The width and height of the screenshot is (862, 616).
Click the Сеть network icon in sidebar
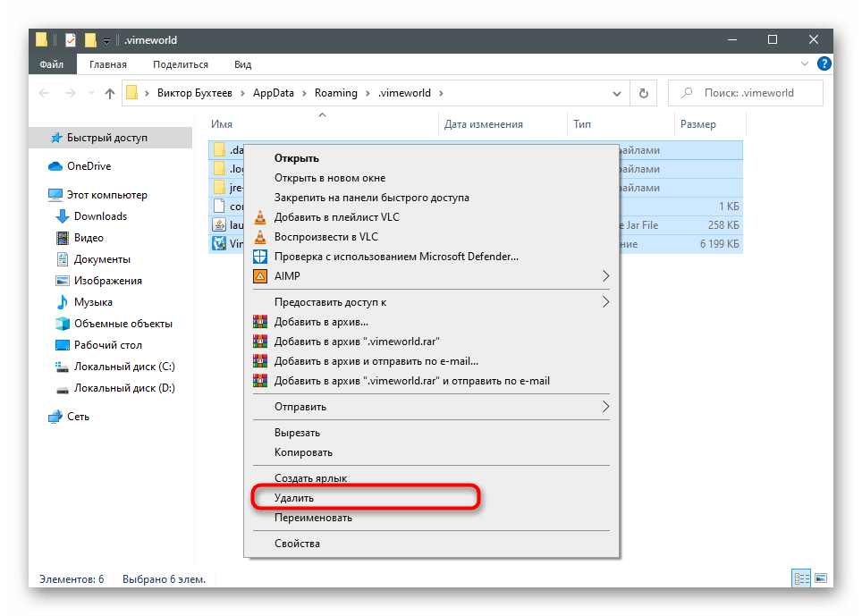pos(55,417)
